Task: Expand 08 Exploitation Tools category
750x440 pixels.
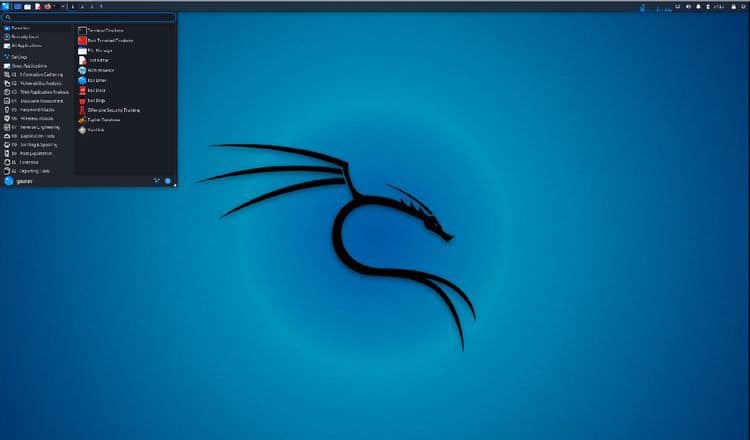Action: point(36,135)
